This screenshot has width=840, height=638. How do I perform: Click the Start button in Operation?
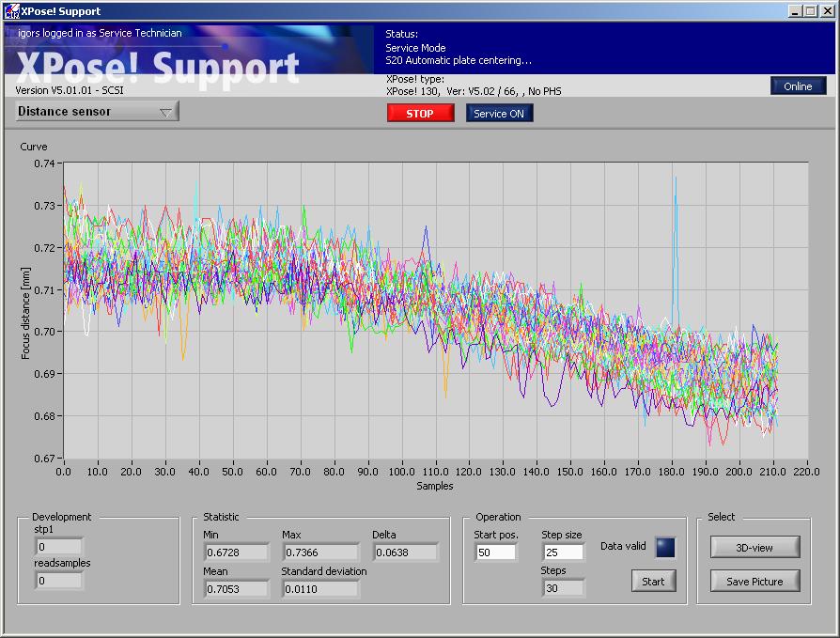coord(654,582)
